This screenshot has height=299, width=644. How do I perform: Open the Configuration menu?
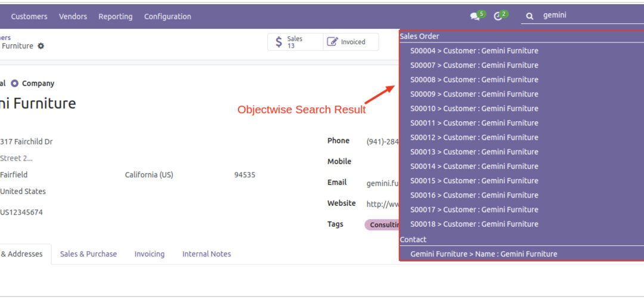168,17
